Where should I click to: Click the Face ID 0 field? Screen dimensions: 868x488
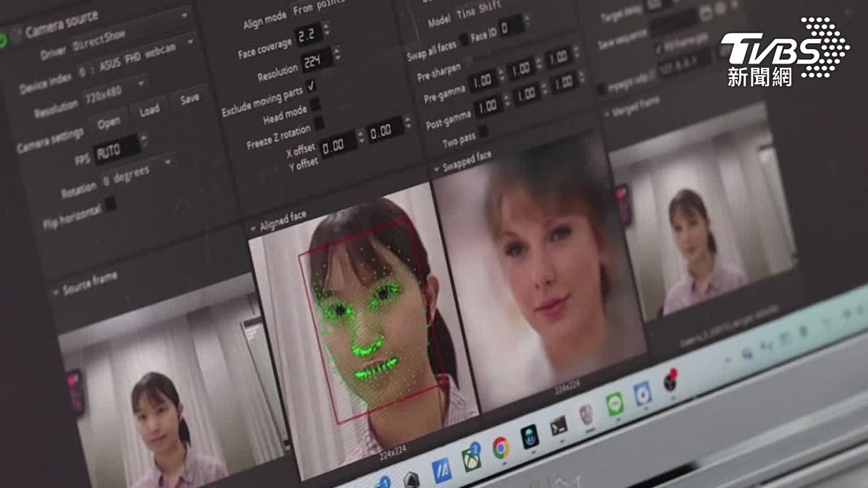(511, 27)
